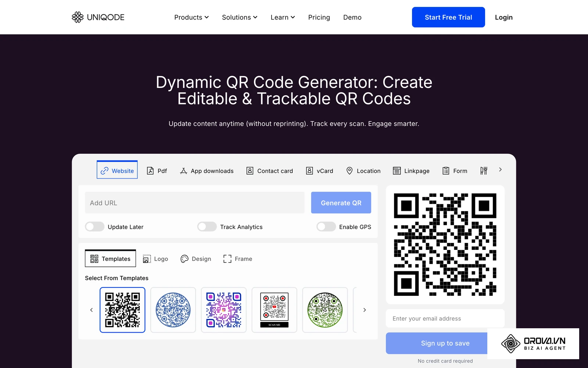Show next templates with right arrow
Screen dimensions: 588x368
coord(365,310)
